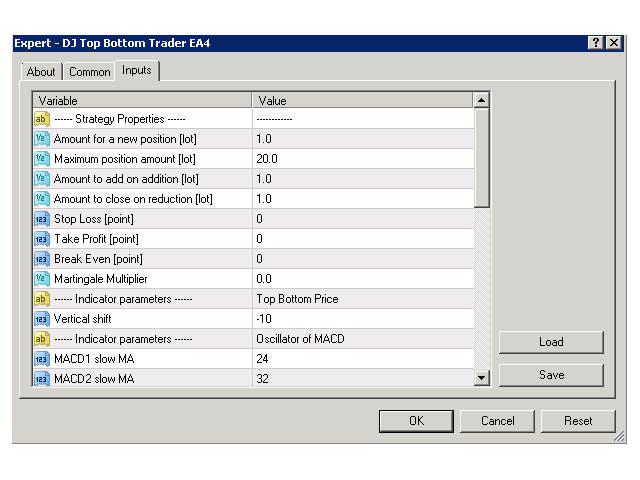Click the Value column header
Screen dimensions: 640x480
point(362,100)
